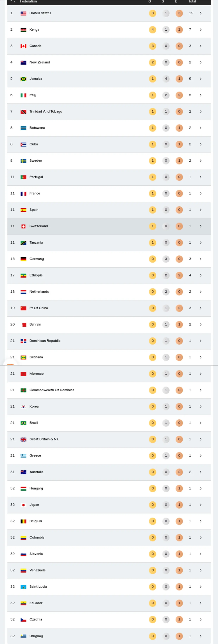
Task: Click Germany silver medal count badge
Action: 166,259
